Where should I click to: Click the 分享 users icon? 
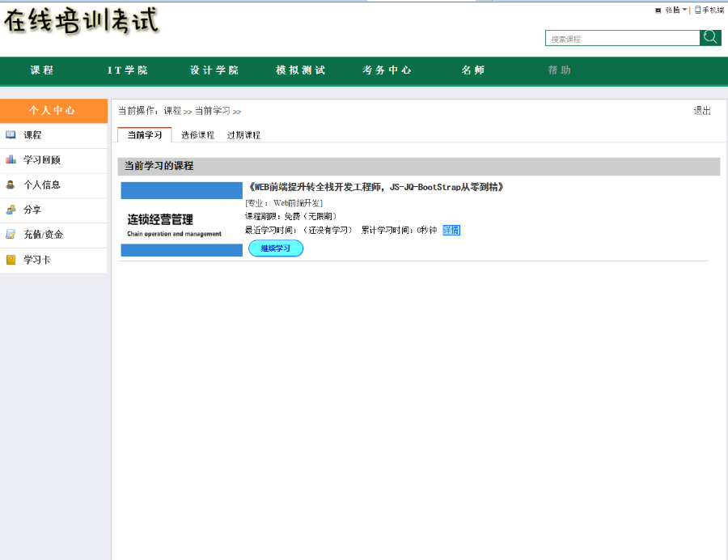(x=11, y=210)
